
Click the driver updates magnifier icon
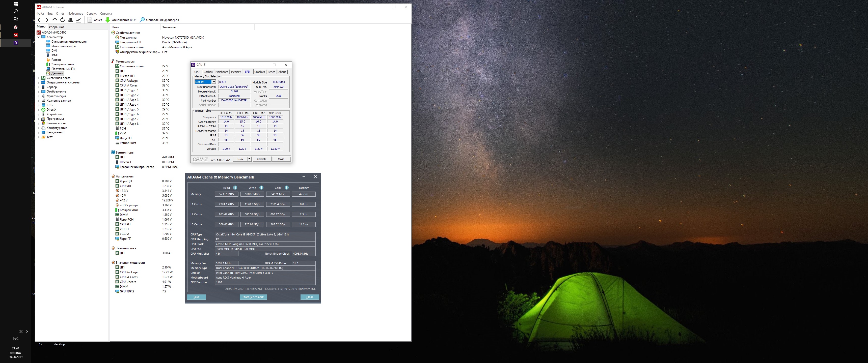[142, 20]
